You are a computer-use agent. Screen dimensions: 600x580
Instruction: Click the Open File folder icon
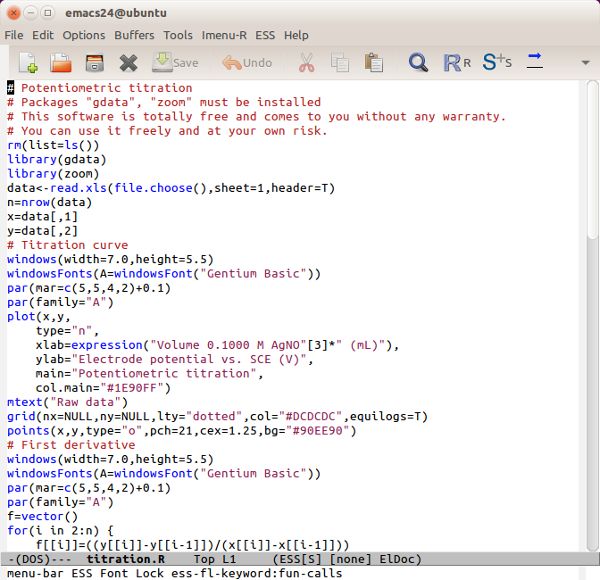tap(61, 63)
